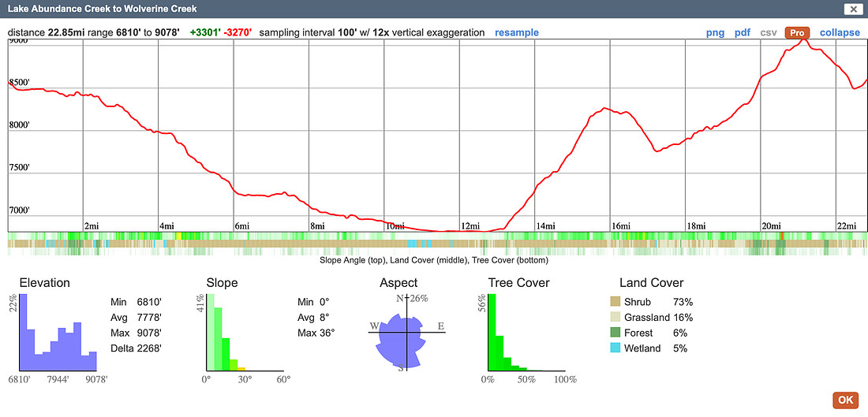The image size is (868, 417).
Task: Click the Shrub 73% percentage
Action: (683, 302)
